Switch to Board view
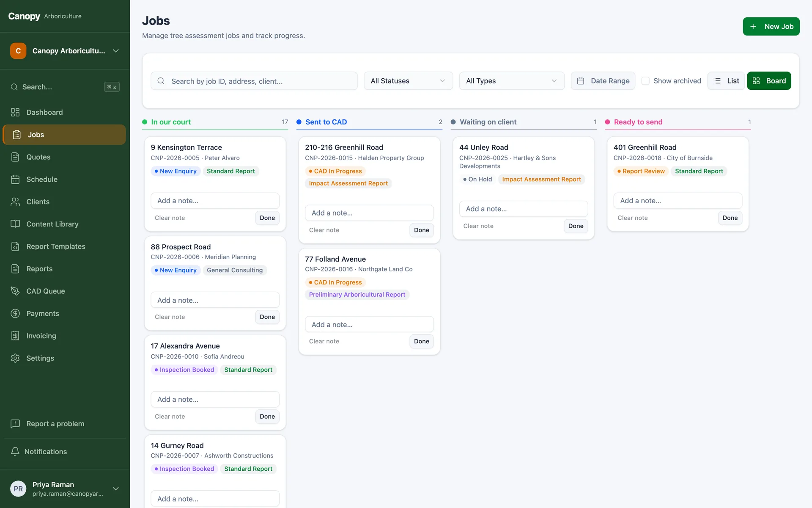This screenshot has height=508, width=812. [769, 81]
